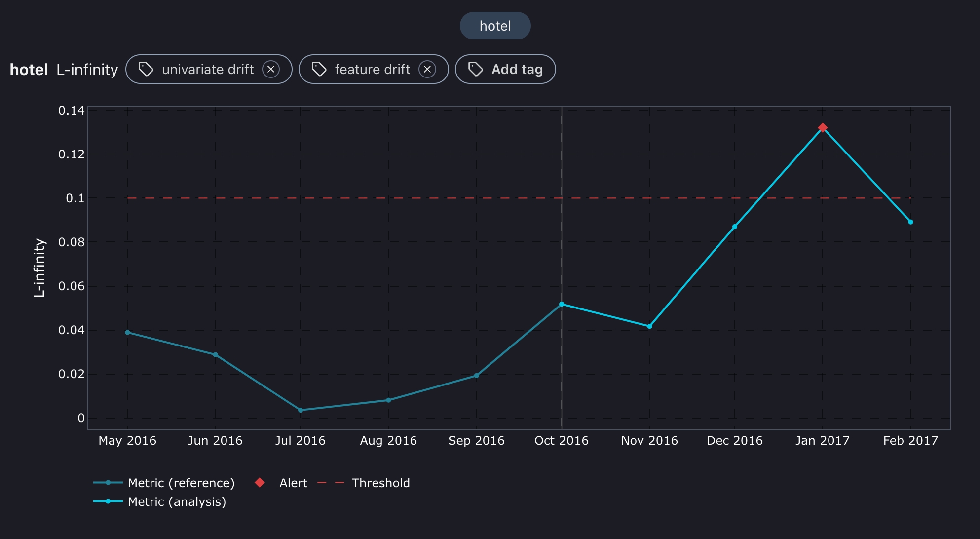Click the red alert diamond at Jan 2017
Image resolution: width=980 pixels, height=539 pixels.
coord(823,128)
